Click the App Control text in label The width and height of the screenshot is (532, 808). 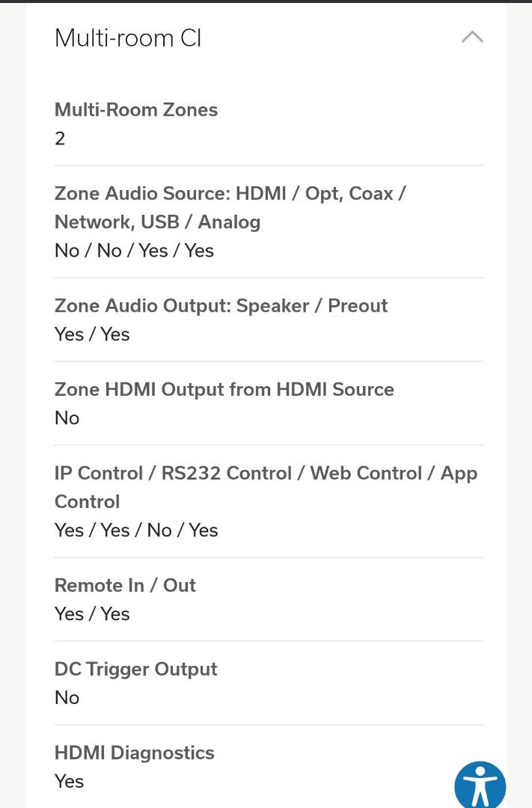click(x=266, y=488)
